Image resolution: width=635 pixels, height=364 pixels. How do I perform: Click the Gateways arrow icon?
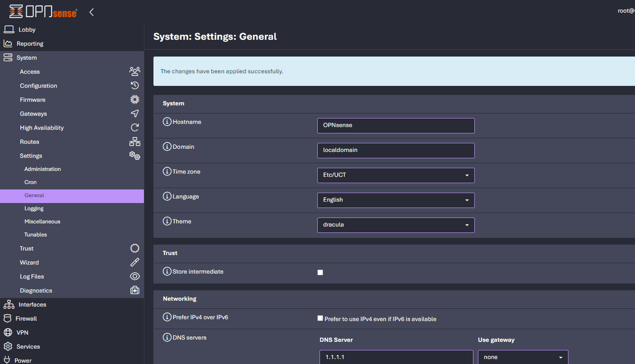[x=134, y=113]
